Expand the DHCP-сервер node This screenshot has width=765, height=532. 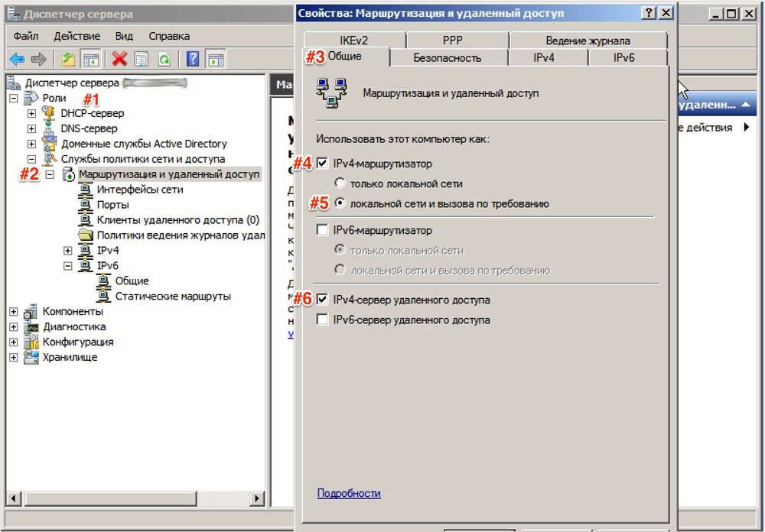click(31, 114)
